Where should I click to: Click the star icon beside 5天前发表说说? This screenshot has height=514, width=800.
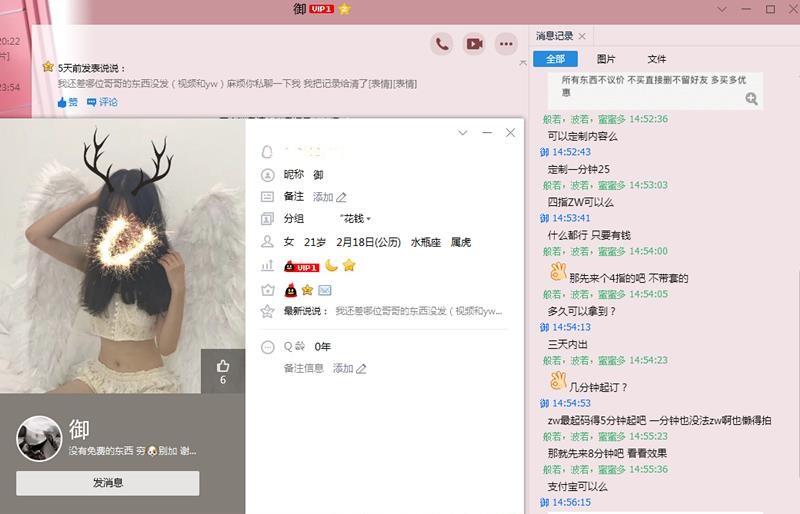[48, 67]
